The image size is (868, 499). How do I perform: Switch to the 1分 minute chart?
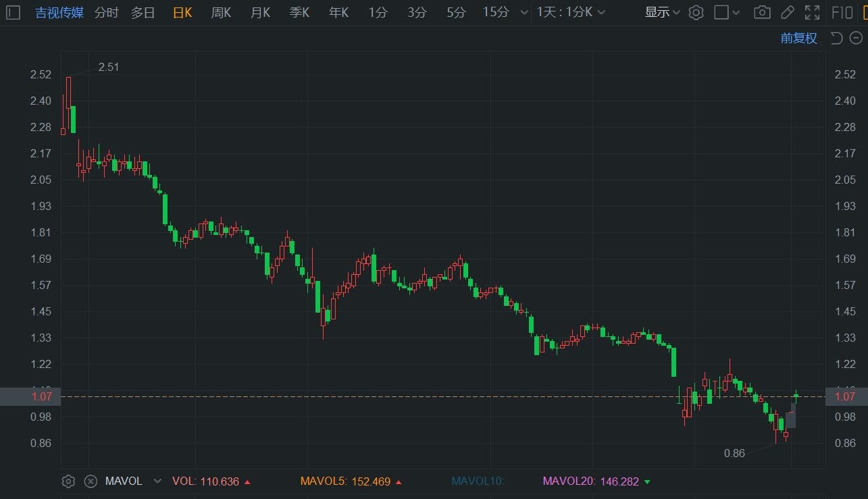click(378, 12)
